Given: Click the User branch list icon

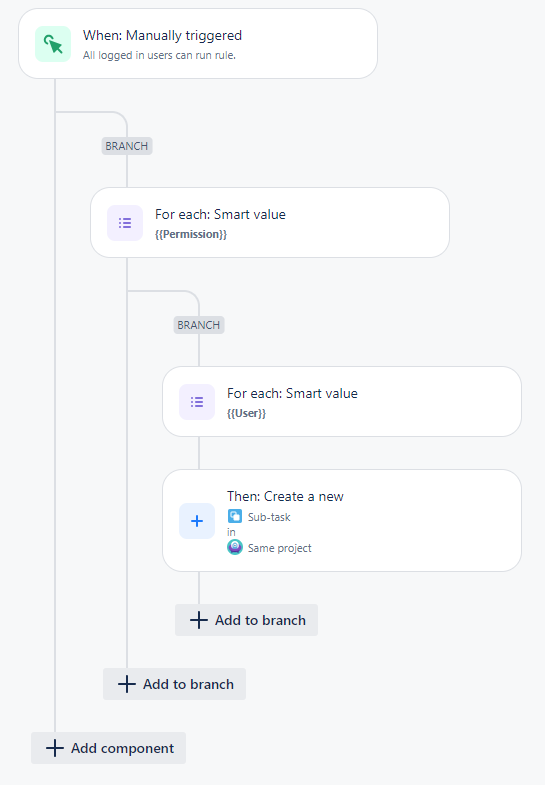Looking at the screenshot, I should point(197,402).
